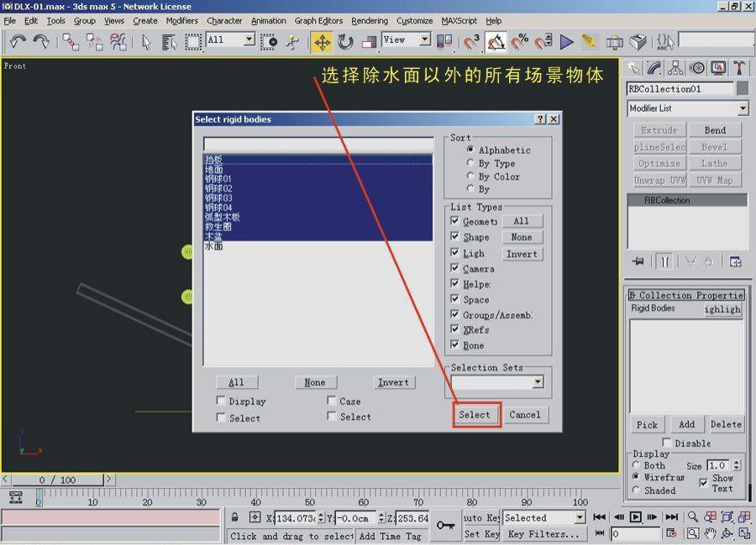The image size is (756, 545).
Task: Choose the By Type sort option
Action: click(x=470, y=164)
